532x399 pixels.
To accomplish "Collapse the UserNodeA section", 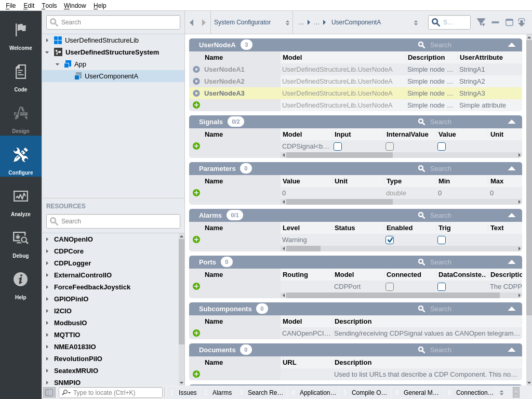I will point(512,45).
